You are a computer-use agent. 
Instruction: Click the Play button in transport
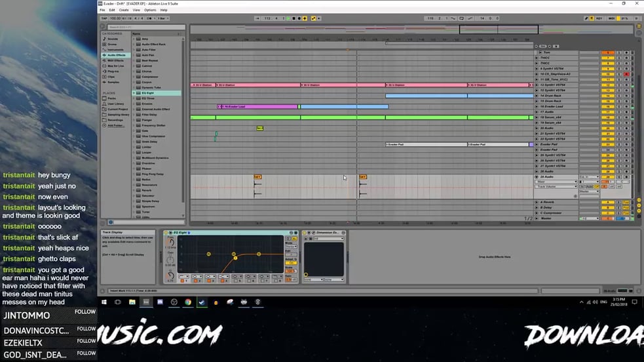pyautogui.click(x=288, y=18)
